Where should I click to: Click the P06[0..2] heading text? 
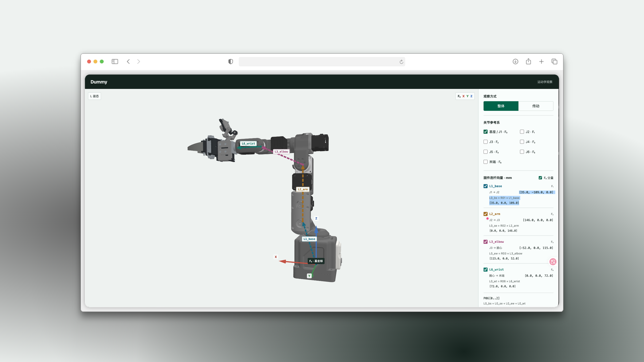tap(491, 298)
